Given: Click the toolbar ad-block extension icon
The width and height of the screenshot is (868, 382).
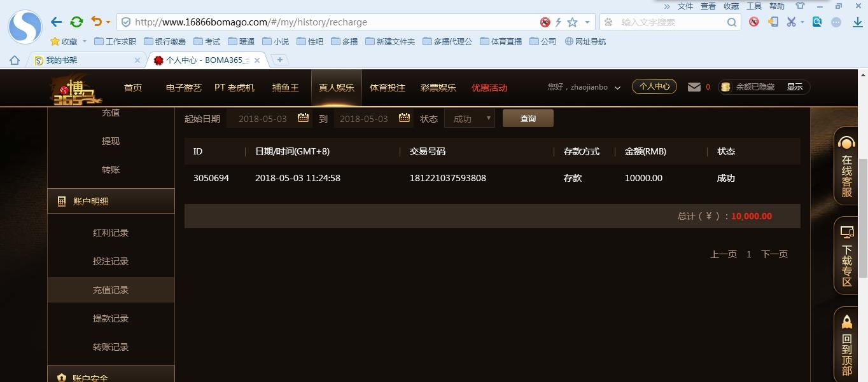Looking at the screenshot, I should 754,22.
